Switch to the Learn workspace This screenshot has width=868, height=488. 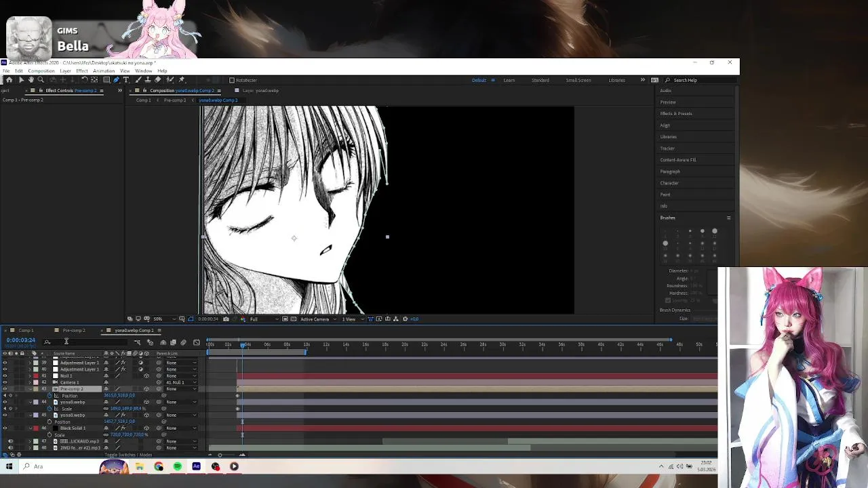(509, 80)
